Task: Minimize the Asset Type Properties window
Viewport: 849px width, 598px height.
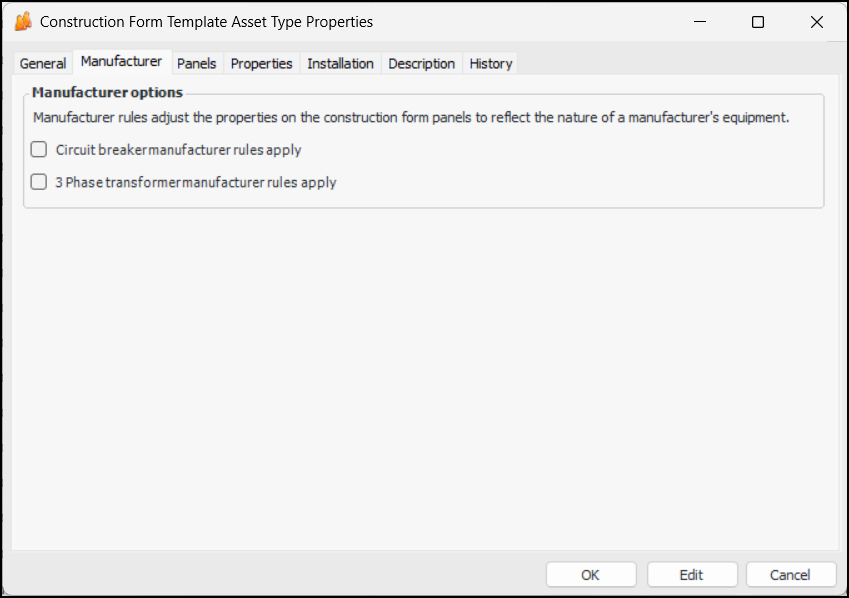Action: [699, 22]
